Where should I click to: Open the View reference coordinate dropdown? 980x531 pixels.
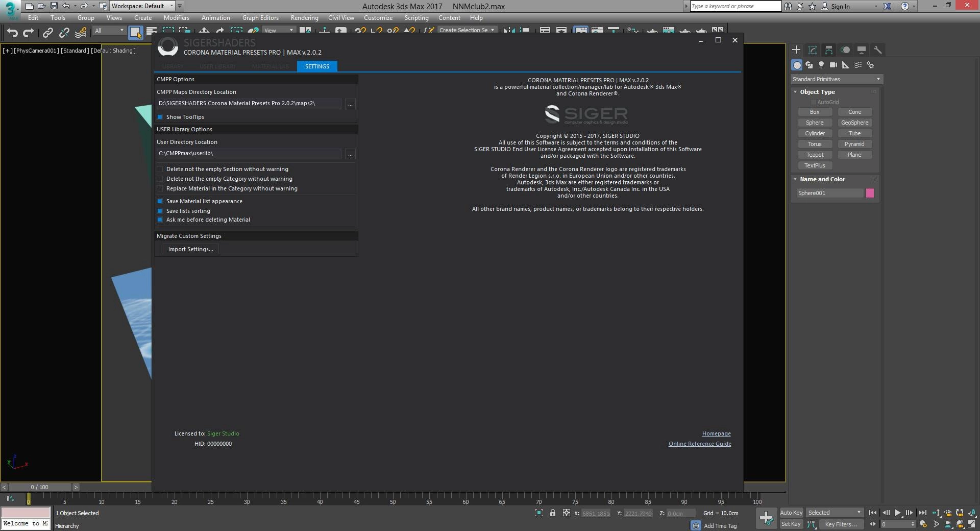click(279, 31)
